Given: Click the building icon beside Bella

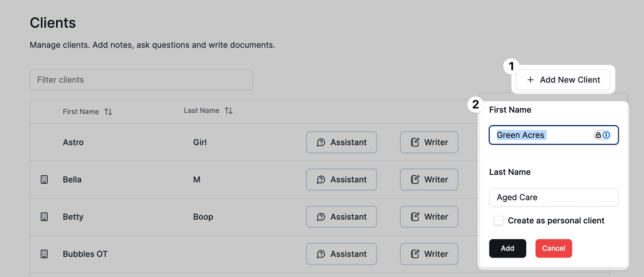Looking at the screenshot, I should click(44, 179).
